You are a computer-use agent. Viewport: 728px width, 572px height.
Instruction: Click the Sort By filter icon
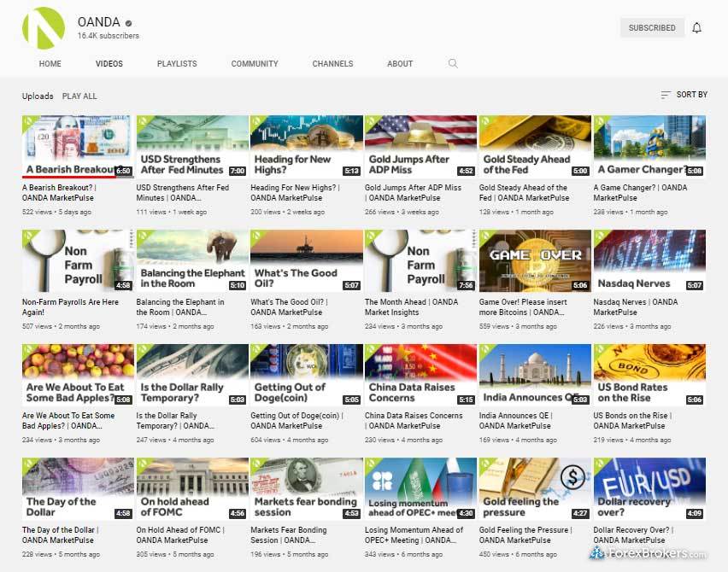(x=666, y=95)
